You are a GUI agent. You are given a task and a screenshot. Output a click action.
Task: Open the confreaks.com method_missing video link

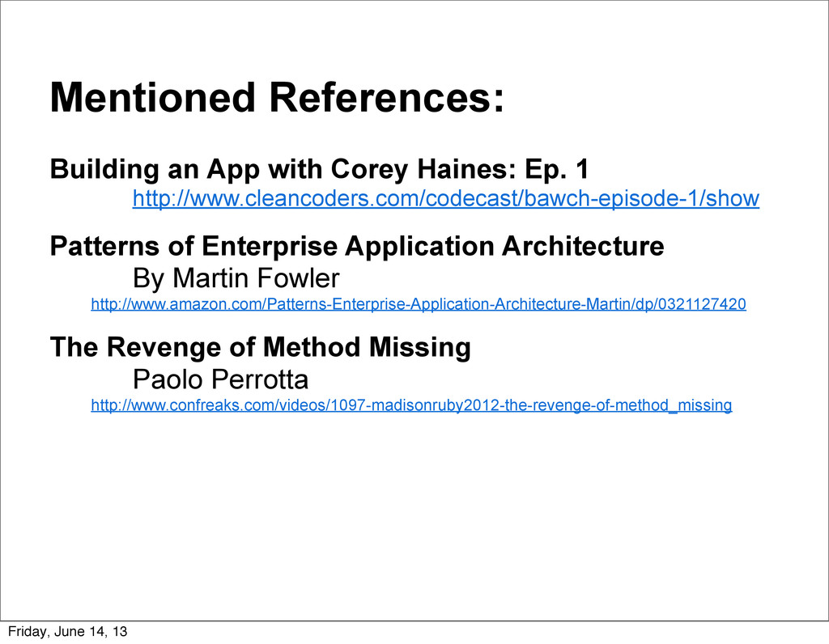(411, 405)
